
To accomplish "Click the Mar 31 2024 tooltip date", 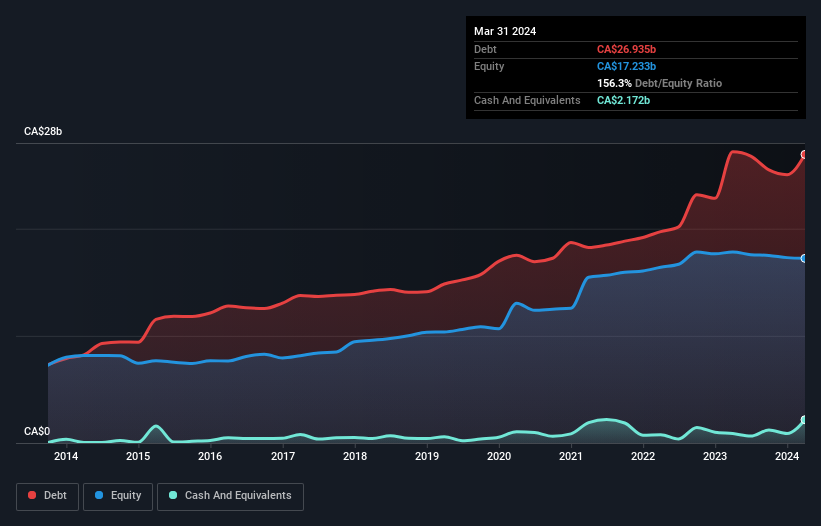I will point(505,31).
